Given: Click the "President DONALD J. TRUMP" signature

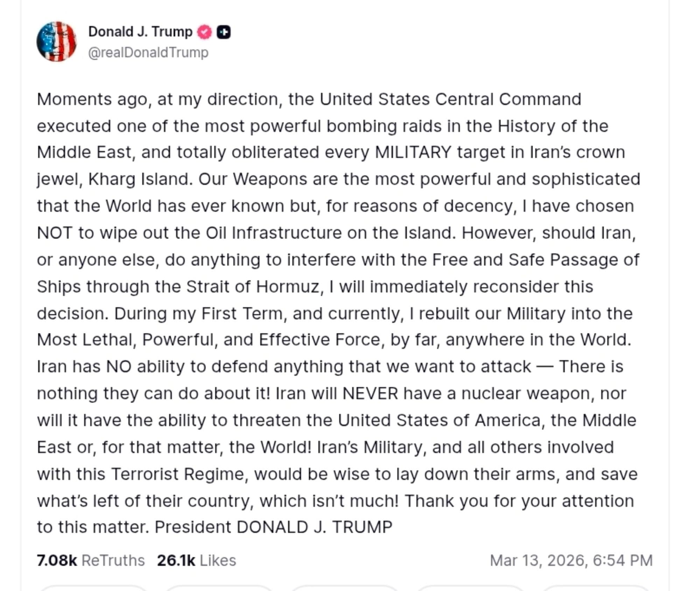Looking at the screenshot, I should click(273, 527).
